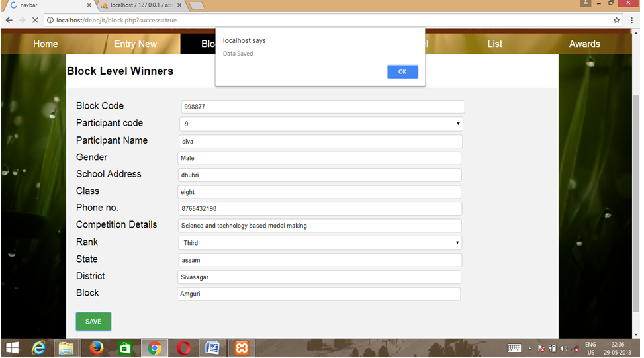Launch Internet Explorer from the taskbar
The width and height of the screenshot is (644, 358).
pos(38,348)
